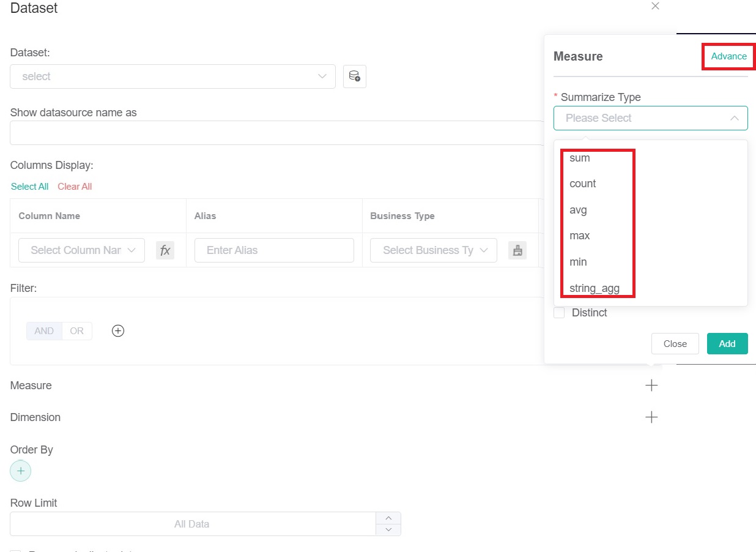Image resolution: width=756 pixels, height=552 pixels.
Task: Switch the filter logic to AND
Action: pos(43,330)
